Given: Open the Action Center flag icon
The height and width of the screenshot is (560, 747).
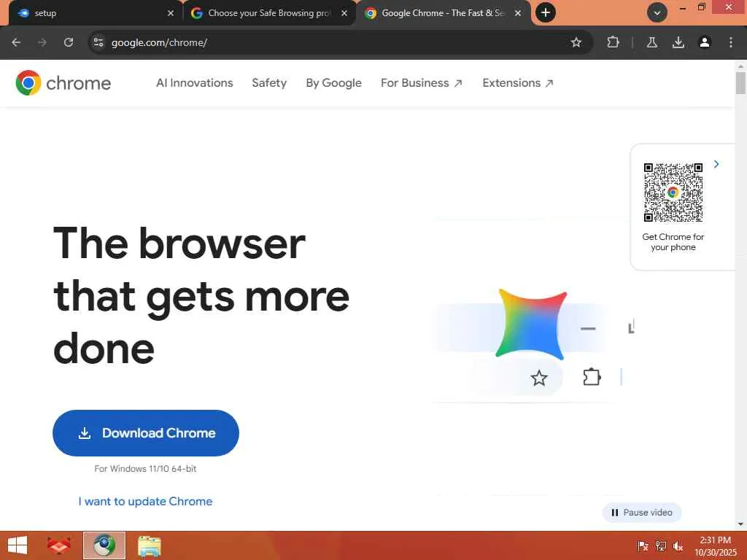Looking at the screenshot, I should (x=643, y=546).
